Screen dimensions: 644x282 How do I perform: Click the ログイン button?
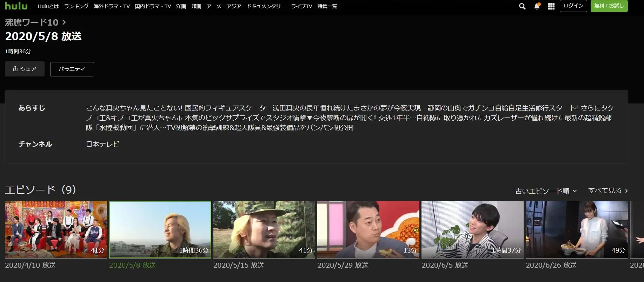pos(573,6)
